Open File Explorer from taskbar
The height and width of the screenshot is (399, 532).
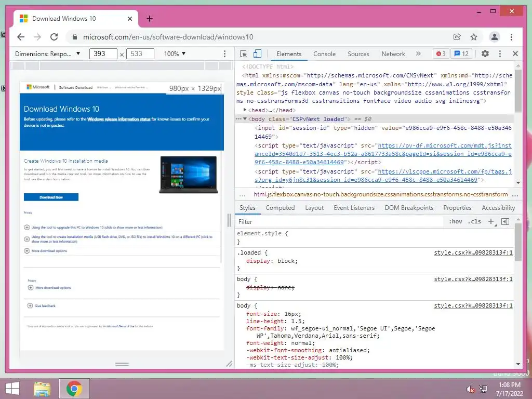pos(42,389)
